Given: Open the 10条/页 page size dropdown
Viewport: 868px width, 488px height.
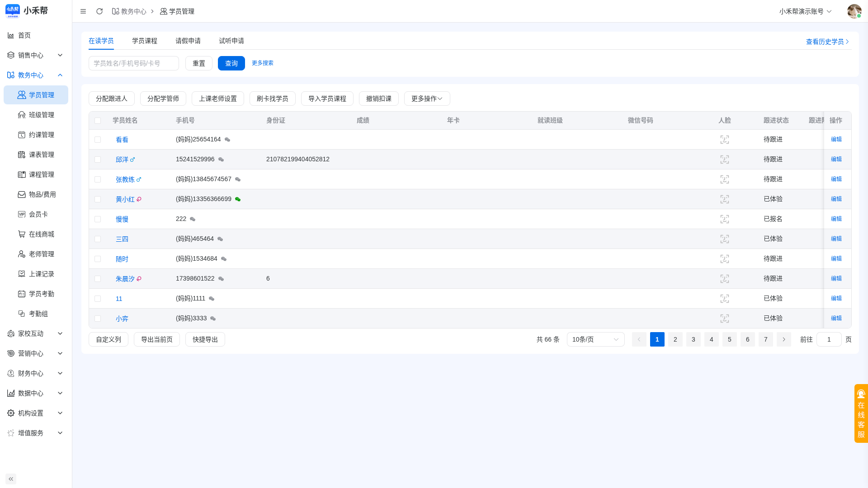Looking at the screenshot, I should [595, 339].
